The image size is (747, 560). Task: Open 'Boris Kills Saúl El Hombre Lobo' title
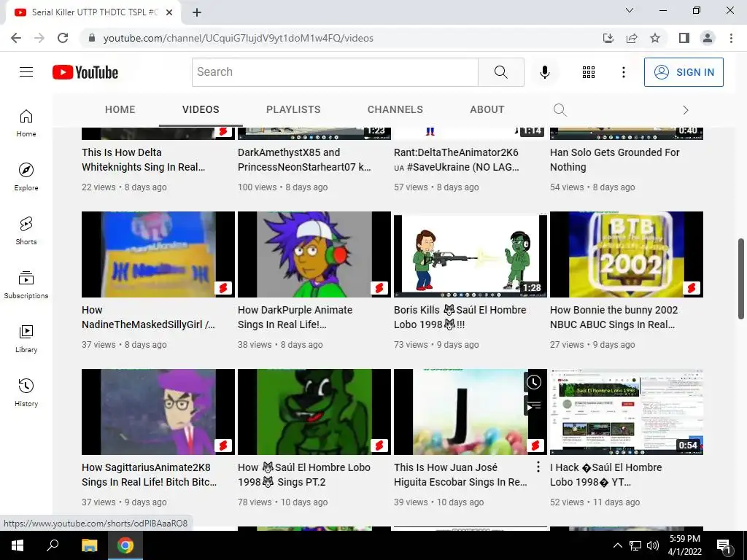pyautogui.click(x=460, y=317)
